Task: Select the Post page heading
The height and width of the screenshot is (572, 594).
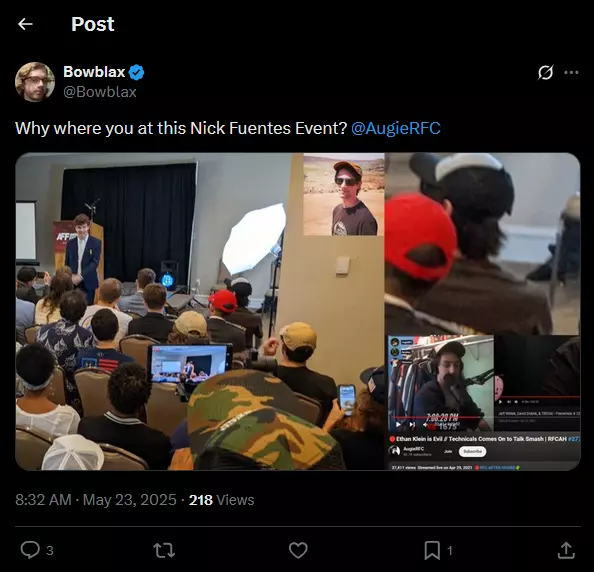Action: pos(93,24)
